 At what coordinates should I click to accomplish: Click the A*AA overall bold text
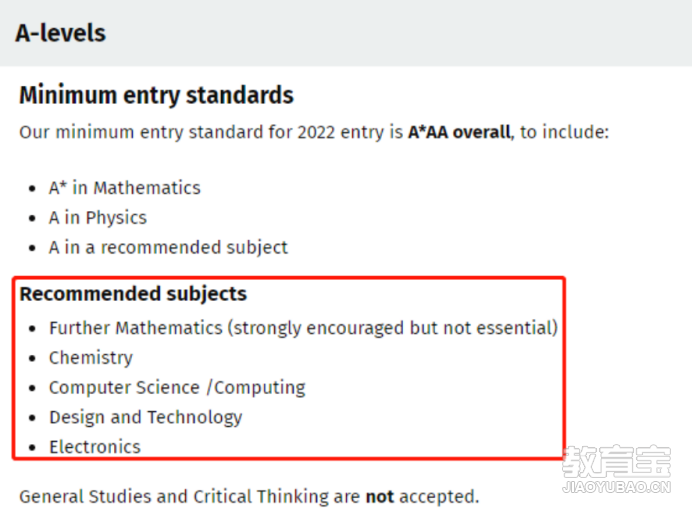coord(459,132)
